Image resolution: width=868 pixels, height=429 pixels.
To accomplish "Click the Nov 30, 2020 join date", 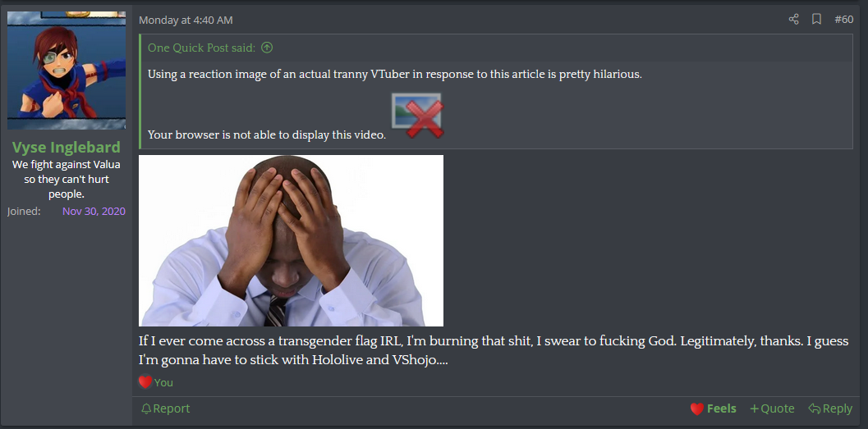I will [x=94, y=211].
